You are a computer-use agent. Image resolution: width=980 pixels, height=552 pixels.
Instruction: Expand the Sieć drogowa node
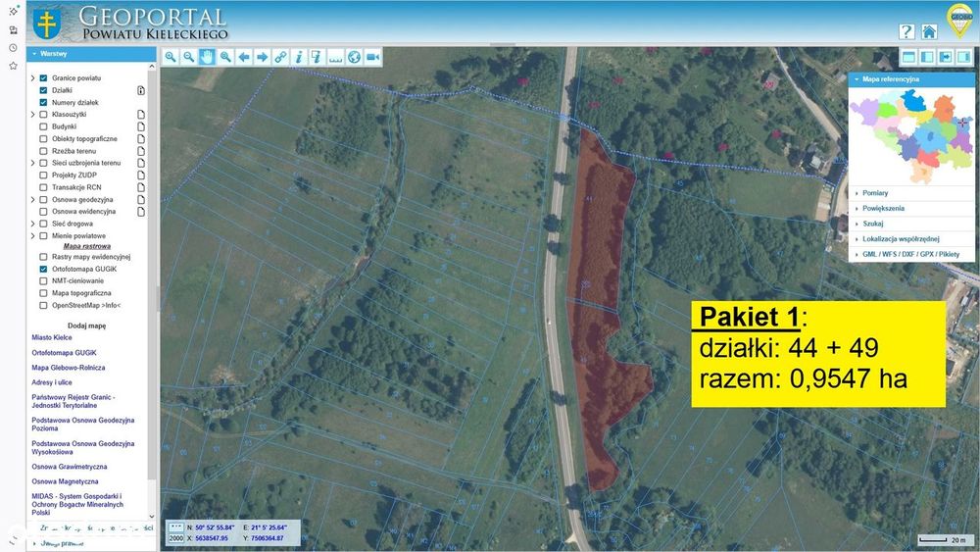click(32, 224)
